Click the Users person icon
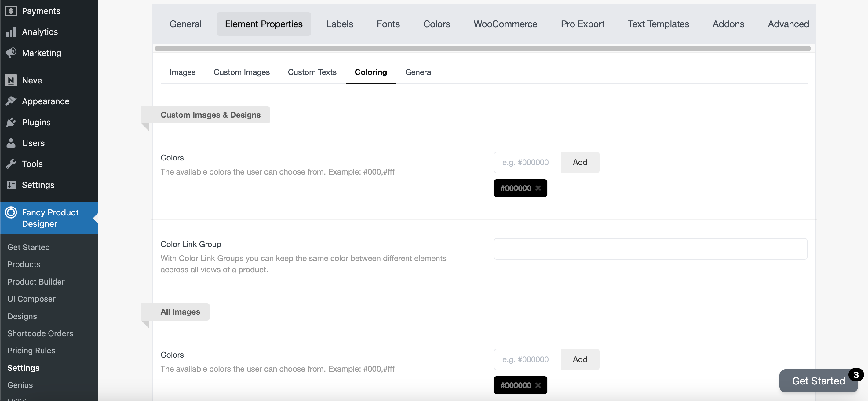The image size is (868, 401). click(x=11, y=143)
